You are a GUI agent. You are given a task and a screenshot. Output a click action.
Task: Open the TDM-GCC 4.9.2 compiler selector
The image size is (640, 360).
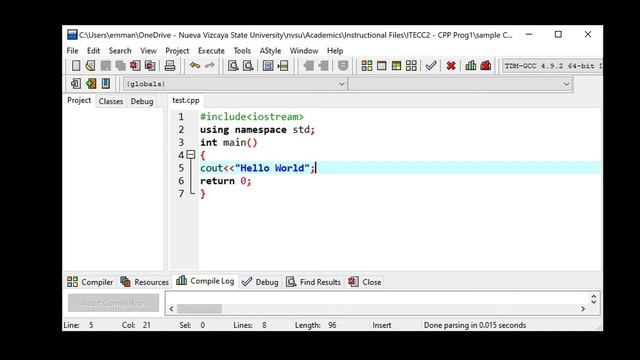pyautogui.click(x=553, y=66)
